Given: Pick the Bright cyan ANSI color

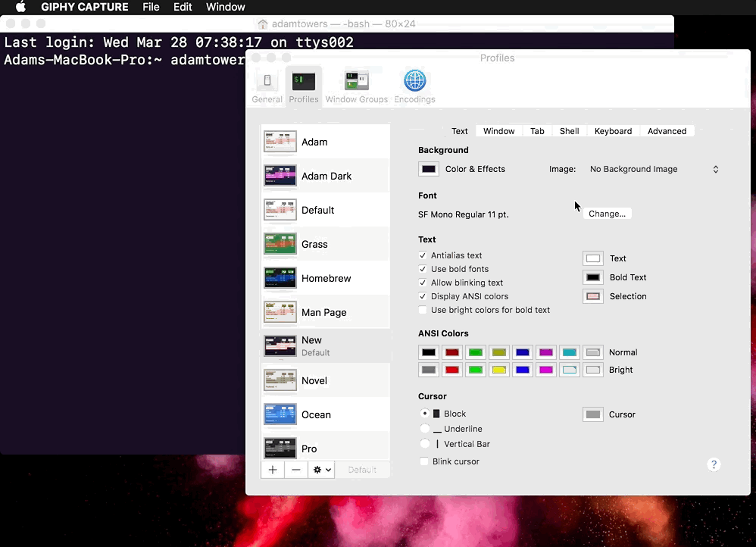Looking at the screenshot, I should pyautogui.click(x=570, y=370).
